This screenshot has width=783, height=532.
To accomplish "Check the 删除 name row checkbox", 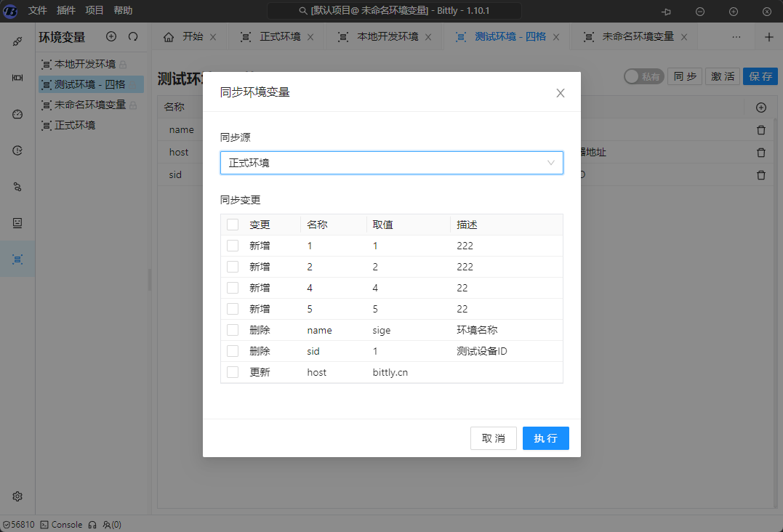I will click(233, 330).
